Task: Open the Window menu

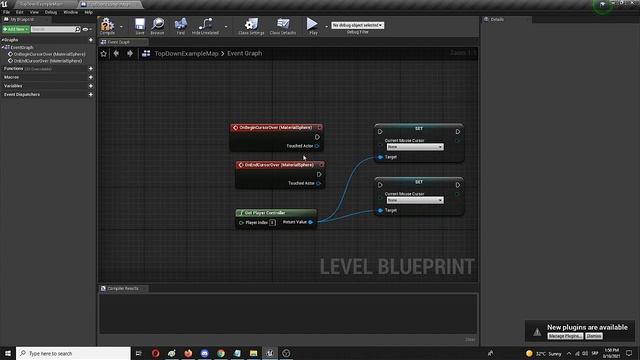Action: pos(71,12)
